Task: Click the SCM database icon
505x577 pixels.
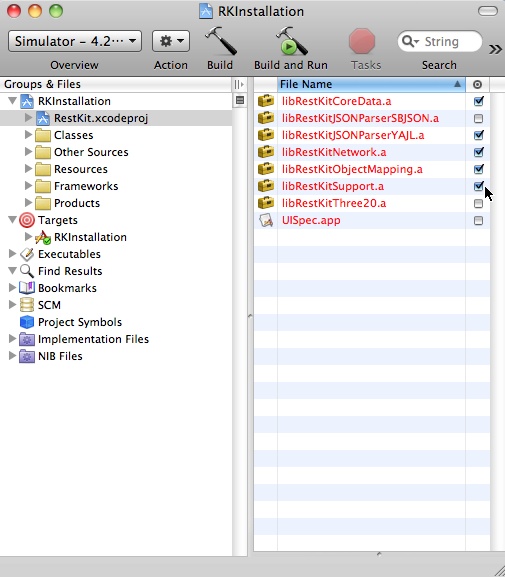Action: 27,305
